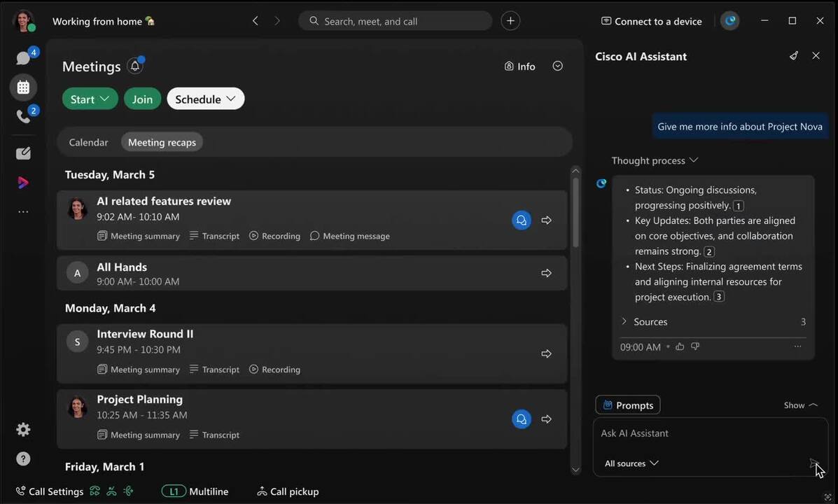
Task: Click the AI Assistant icon in title bar
Action: [730, 21]
